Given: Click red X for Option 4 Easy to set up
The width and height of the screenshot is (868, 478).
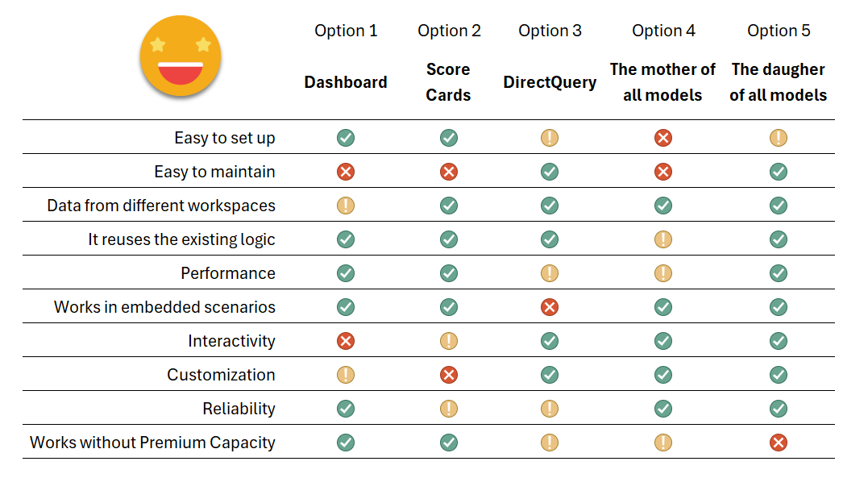Looking at the screenshot, I should pos(662,138).
